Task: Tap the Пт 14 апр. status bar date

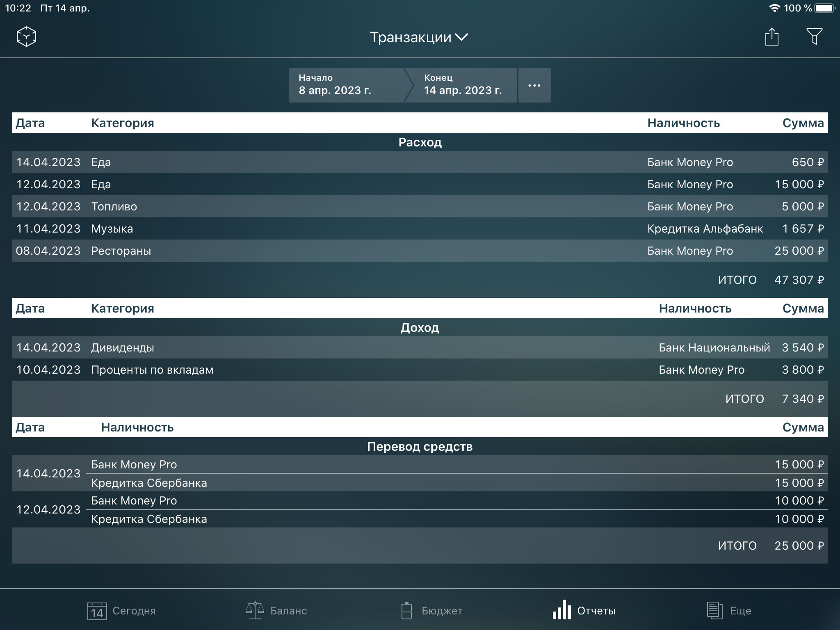Action: tap(65, 8)
